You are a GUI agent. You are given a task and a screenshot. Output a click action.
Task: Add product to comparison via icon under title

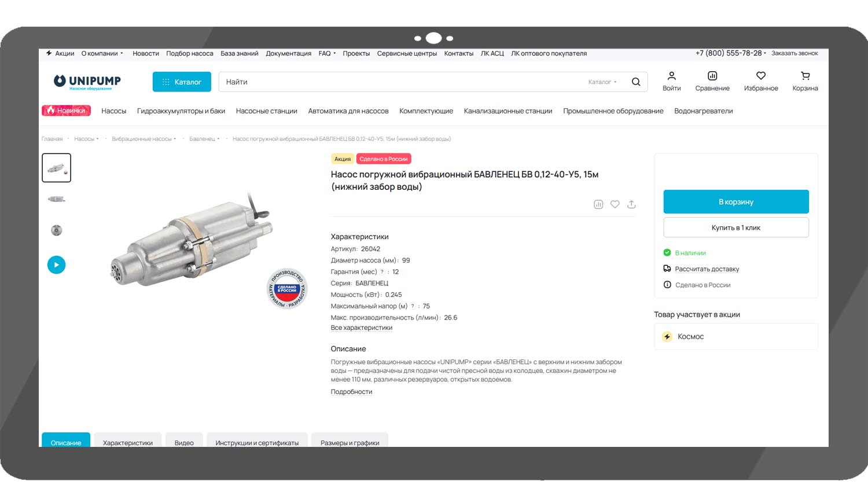[x=598, y=204]
